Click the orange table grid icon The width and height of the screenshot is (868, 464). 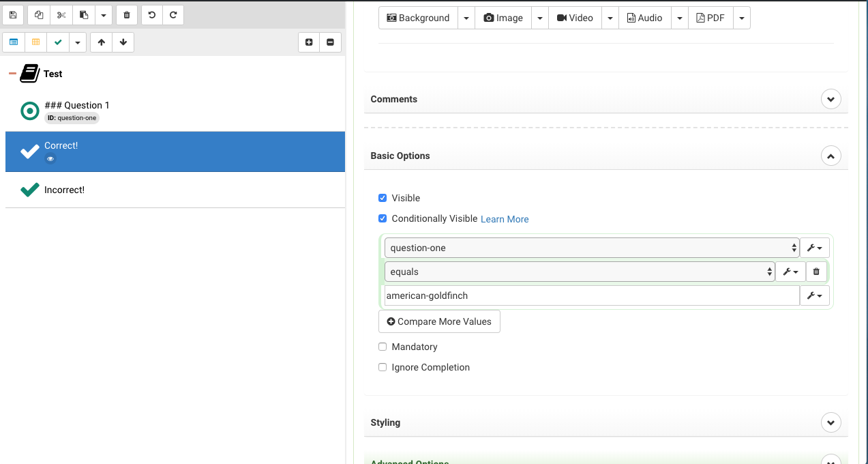tap(35, 42)
